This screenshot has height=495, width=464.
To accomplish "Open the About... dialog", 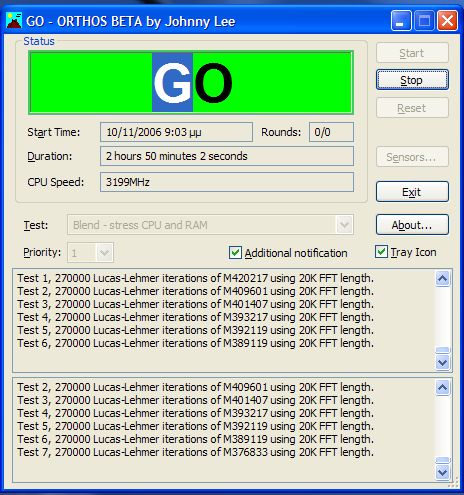I will (412, 225).
